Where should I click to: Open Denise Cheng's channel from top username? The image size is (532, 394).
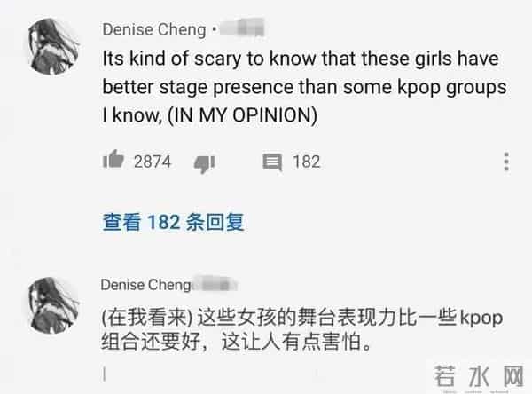coord(153,30)
